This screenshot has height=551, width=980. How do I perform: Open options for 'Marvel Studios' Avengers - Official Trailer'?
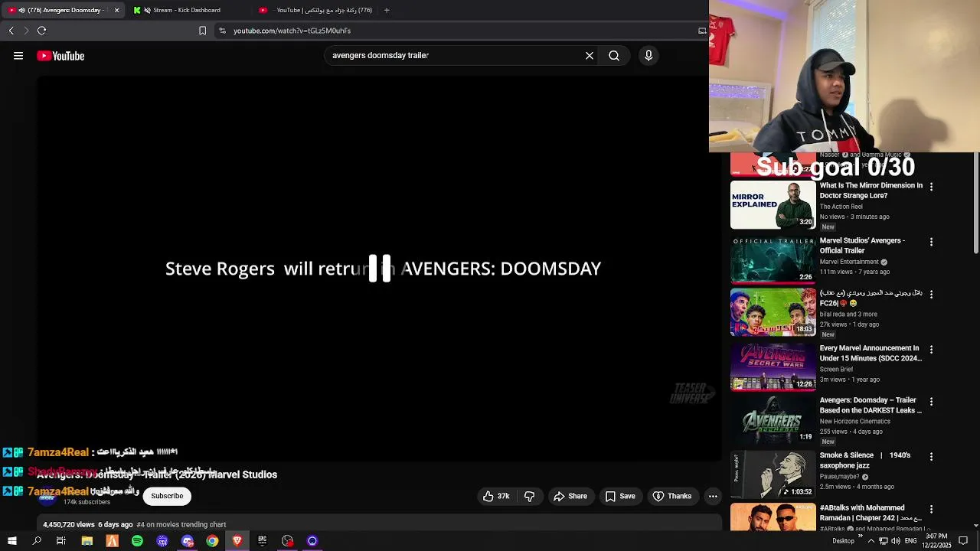pos(931,242)
